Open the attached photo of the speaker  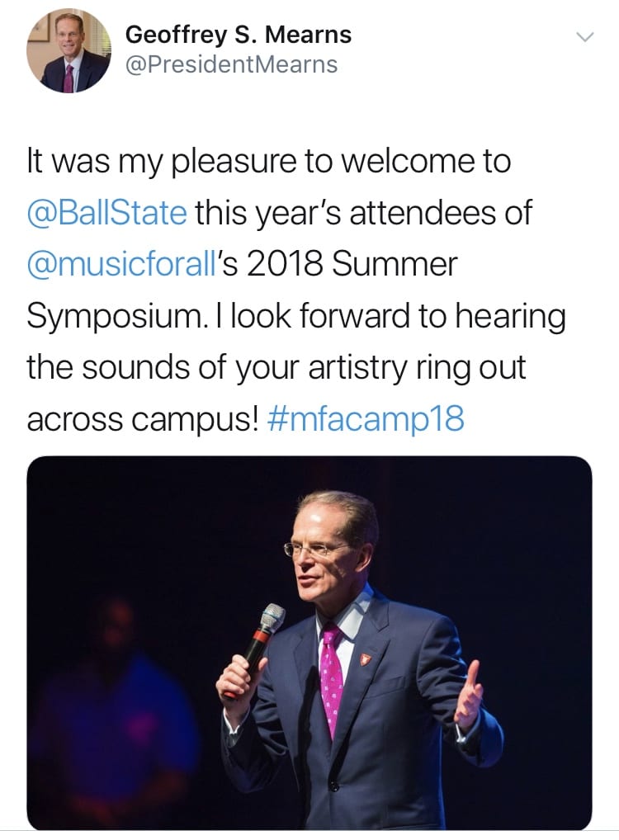click(309, 642)
